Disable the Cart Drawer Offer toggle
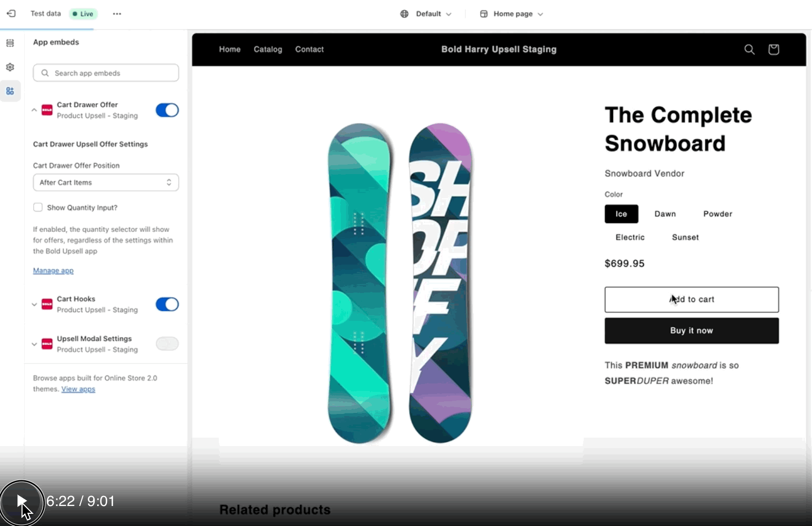Image resolution: width=812 pixels, height=526 pixels. click(x=167, y=110)
